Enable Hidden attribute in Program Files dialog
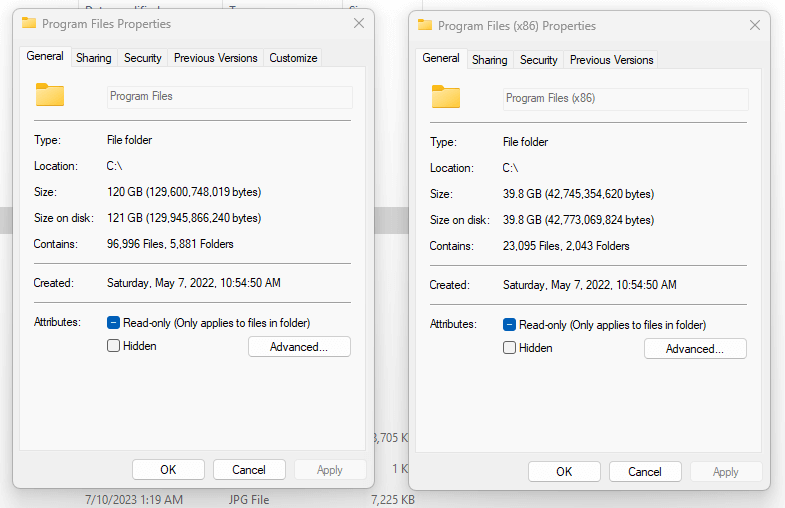 tap(114, 346)
